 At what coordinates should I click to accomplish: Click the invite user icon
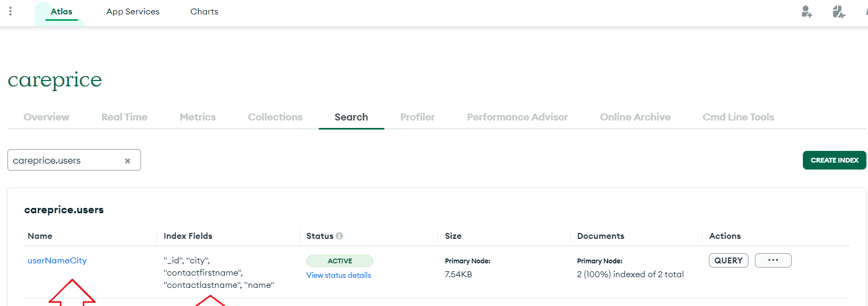tap(807, 11)
